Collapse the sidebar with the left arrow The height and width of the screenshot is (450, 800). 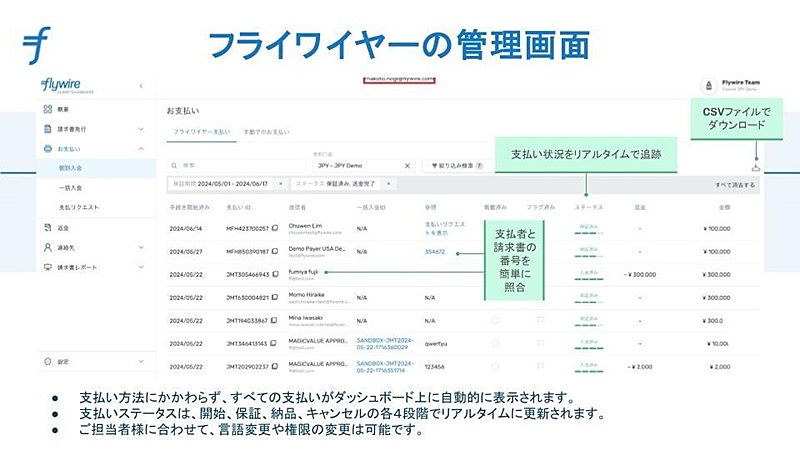tap(141, 86)
